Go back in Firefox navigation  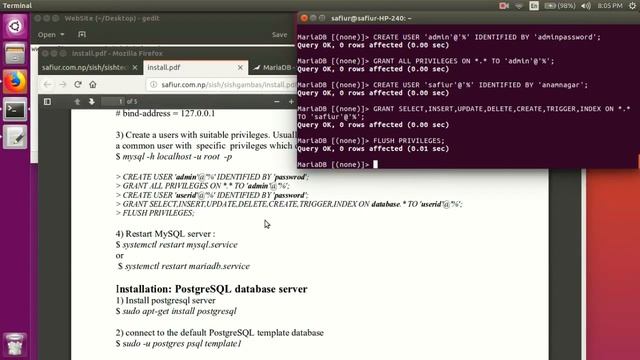click(x=47, y=84)
